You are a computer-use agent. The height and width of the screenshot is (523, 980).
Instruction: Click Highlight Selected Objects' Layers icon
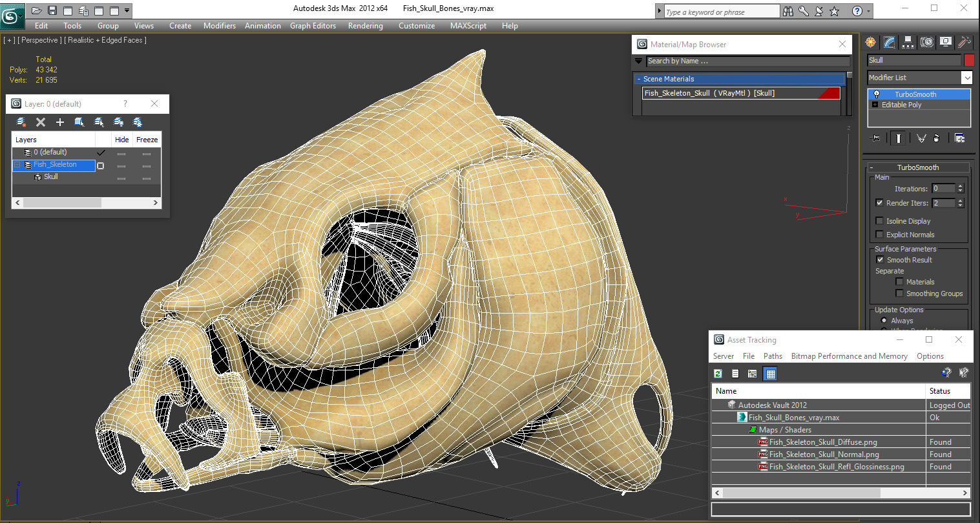[99, 122]
